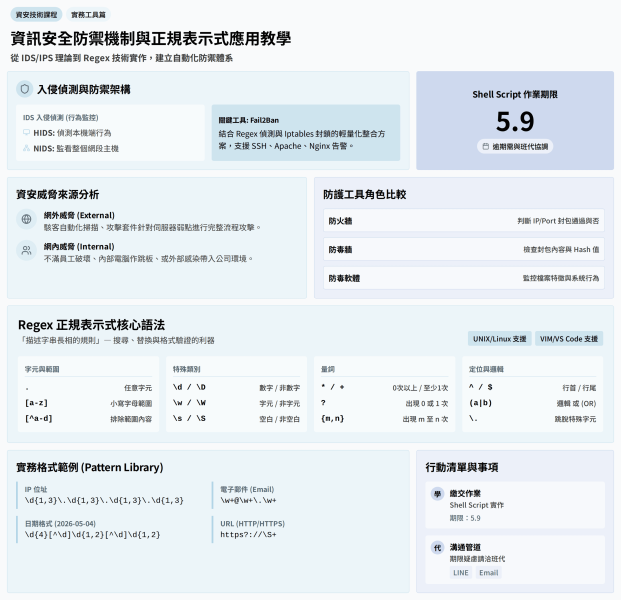Click the https?://\S+ URL pattern
Screen dimensions: 621x600
tap(248, 534)
